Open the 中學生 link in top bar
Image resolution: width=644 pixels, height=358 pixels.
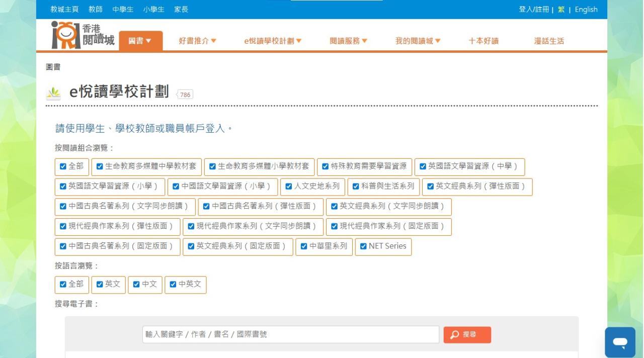[123, 10]
